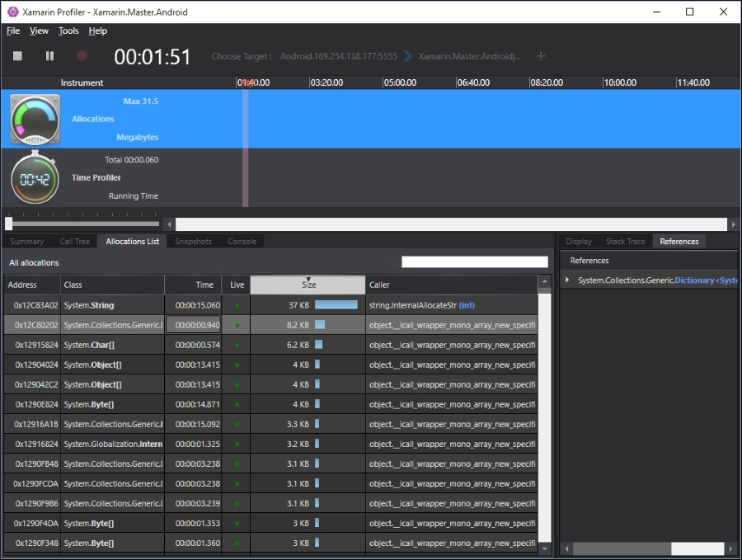
Task: Open the File menu
Action: 12,31
